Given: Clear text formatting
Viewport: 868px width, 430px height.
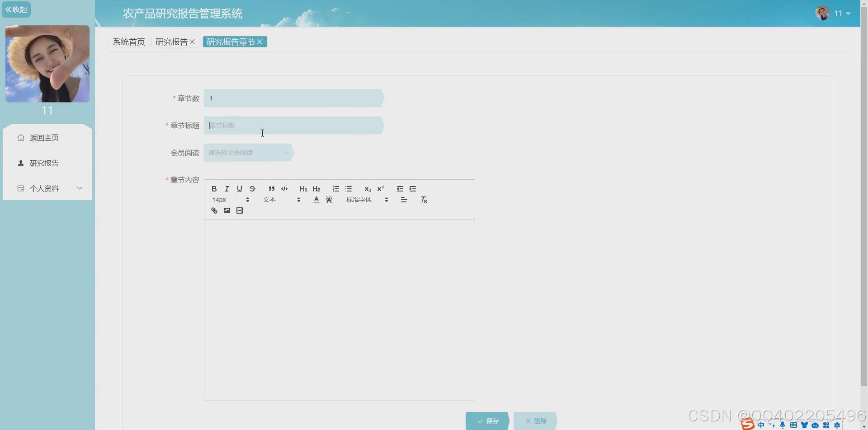Looking at the screenshot, I should coord(424,200).
